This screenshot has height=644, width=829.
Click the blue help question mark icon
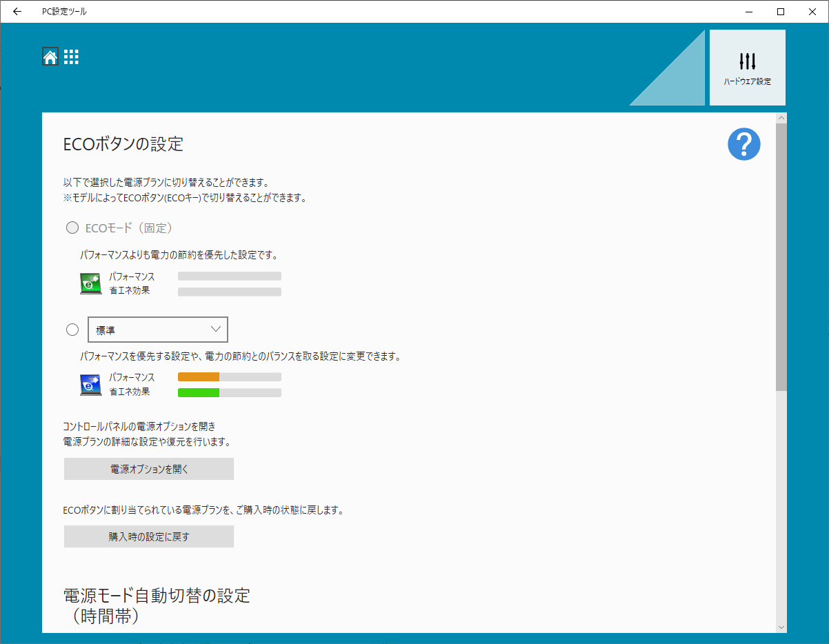tap(743, 144)
